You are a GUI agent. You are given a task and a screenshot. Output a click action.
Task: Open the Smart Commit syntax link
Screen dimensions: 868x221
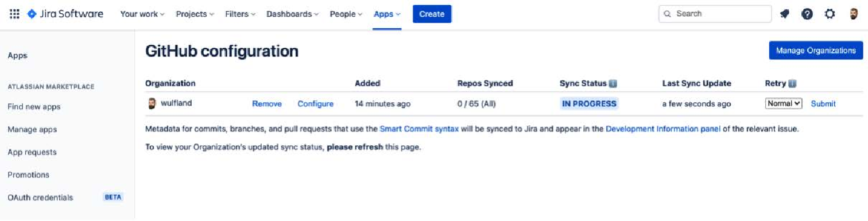pyautogui.click(x=419, y=129)
